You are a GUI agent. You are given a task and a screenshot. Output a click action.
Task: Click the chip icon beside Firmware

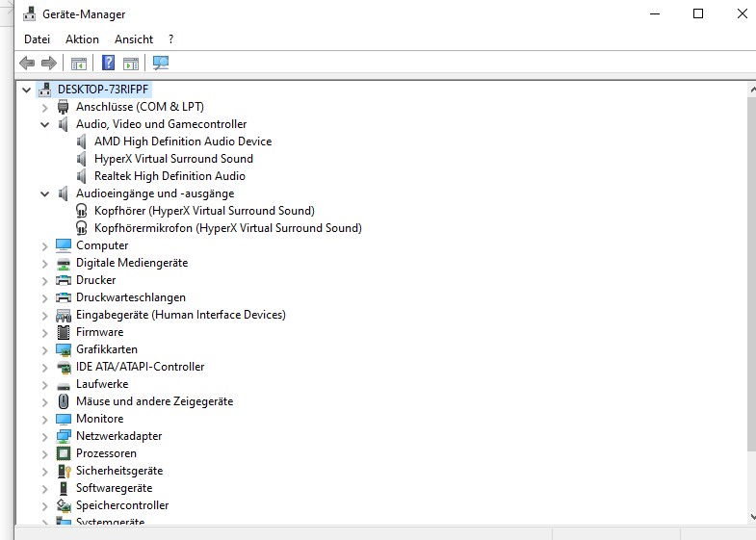(64, 332)
